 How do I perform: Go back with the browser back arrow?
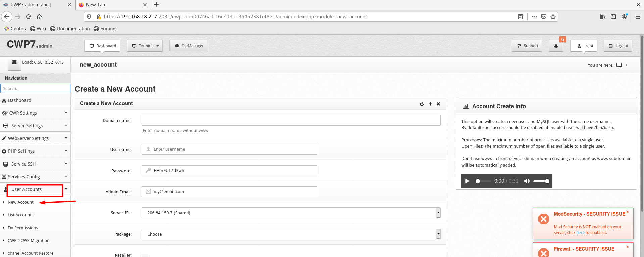(7, 17)
